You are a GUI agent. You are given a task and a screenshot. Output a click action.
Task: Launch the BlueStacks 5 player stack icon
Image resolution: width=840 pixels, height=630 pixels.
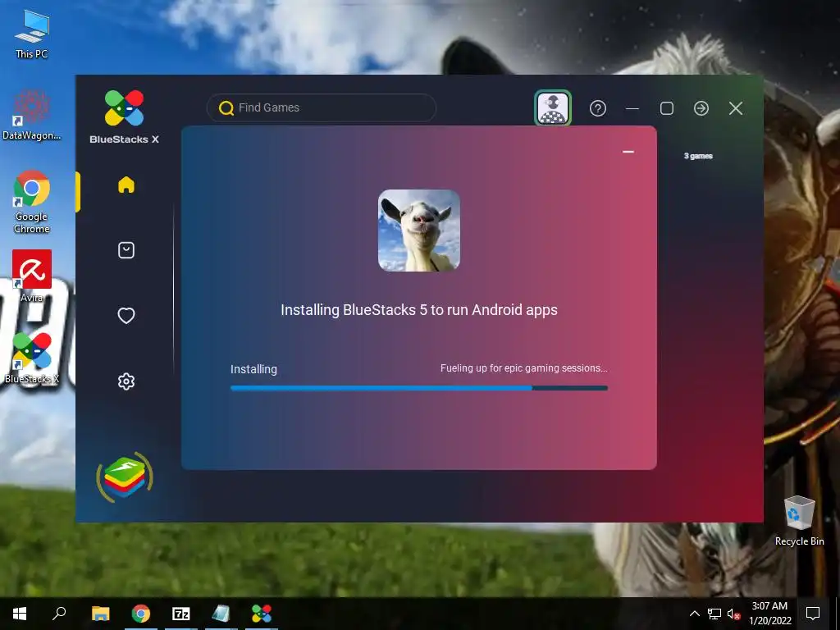(125, 477)
